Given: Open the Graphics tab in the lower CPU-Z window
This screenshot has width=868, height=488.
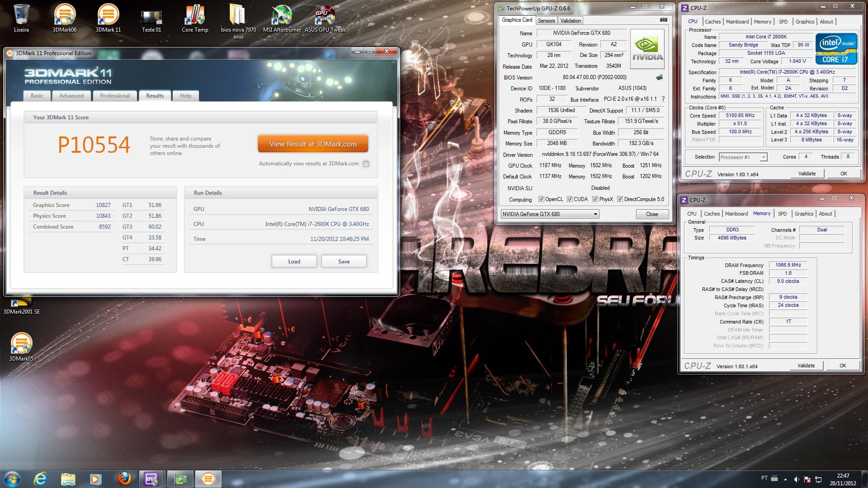Looking at the screenshot, I should point(804,214).
